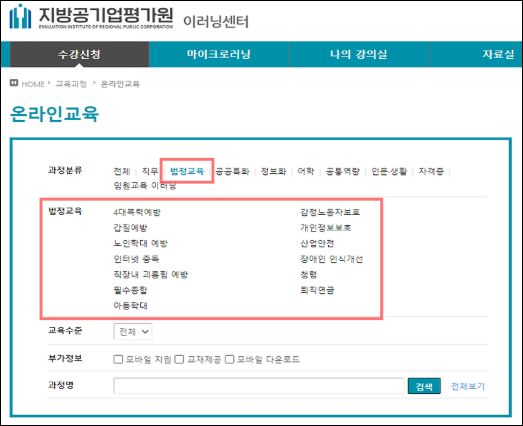Choose 퇴직연금 subcategory

click(x=317, y=290)
